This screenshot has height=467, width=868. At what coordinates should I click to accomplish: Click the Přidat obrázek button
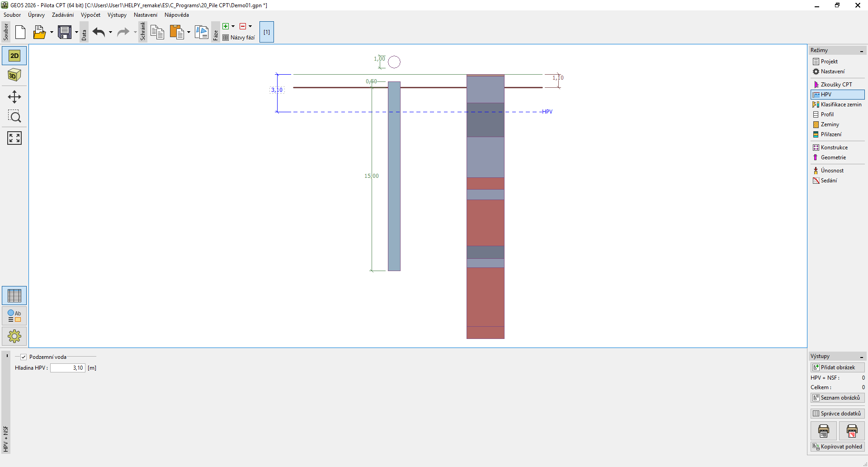pos(837,367)
